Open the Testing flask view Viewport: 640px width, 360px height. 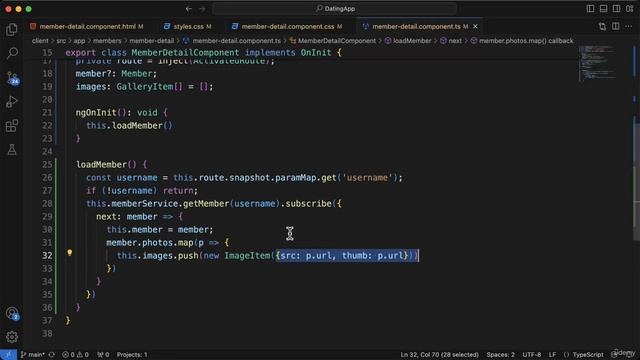click(x=12, y=149)
